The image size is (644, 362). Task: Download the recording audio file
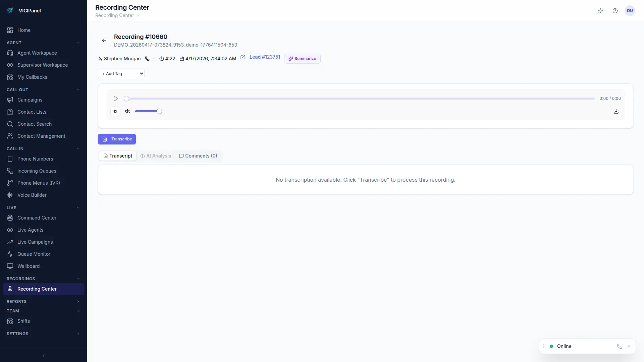pyautogui.click(x=616, y=111)
